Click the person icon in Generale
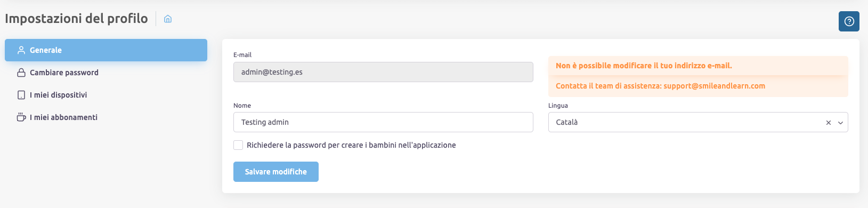This screenshot has height=208, width=868. [21, 50]
